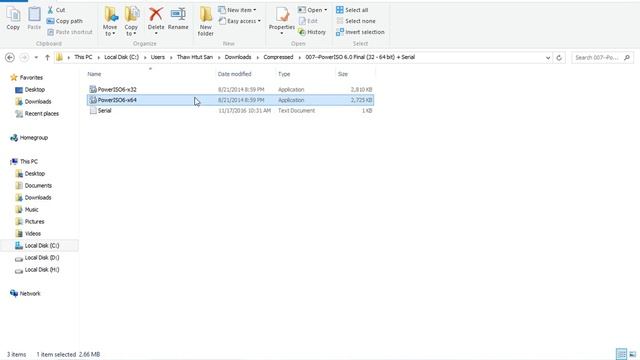Refresh the current folder
Screen dimensions: 640x360
[559, 58]
